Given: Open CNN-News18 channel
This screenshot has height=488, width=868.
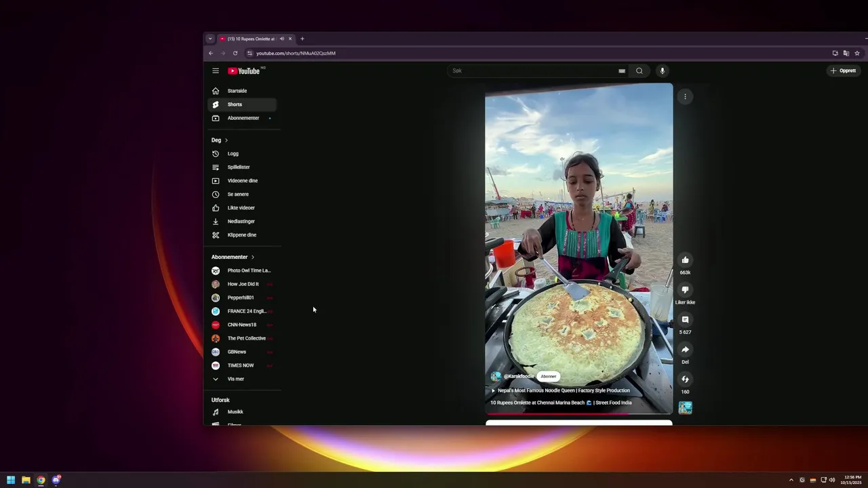Looking at the screenshot, I should tap(242, 325).
